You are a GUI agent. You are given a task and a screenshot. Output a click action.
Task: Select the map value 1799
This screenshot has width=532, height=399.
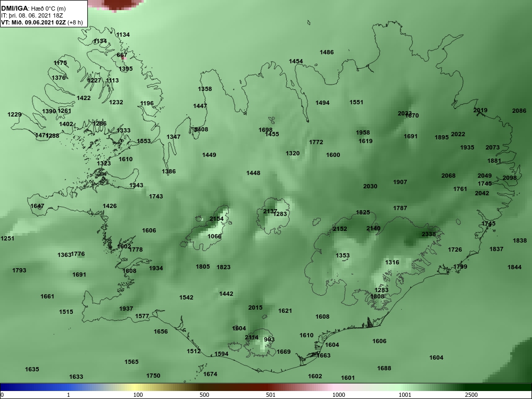(x=460, y=267)
